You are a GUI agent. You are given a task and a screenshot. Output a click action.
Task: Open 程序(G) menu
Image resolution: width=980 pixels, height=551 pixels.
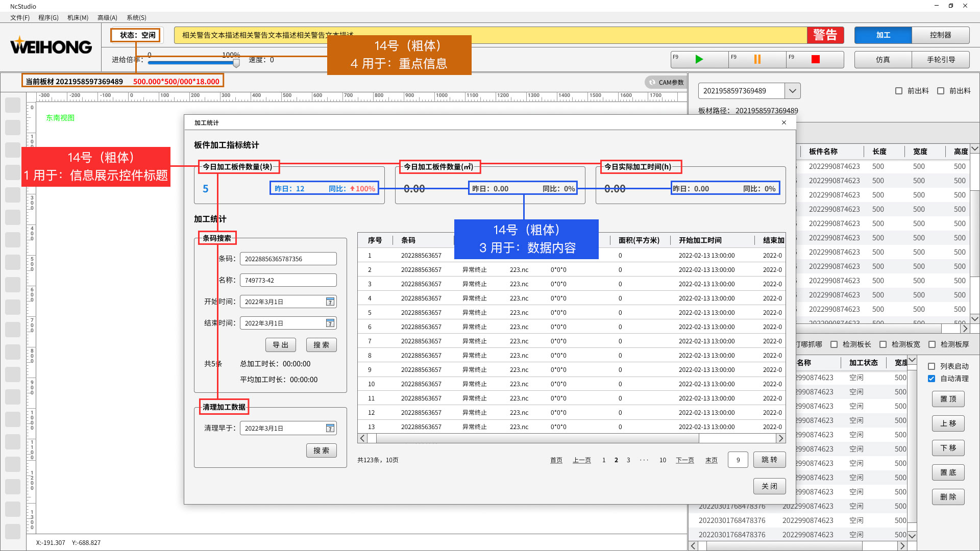tap(48, 17)
